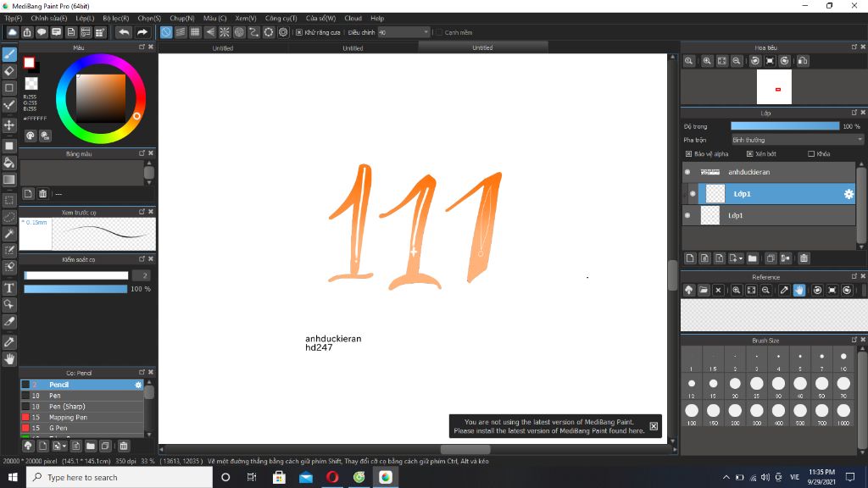Screen dimensions: 868x488
Task: Toggle Cạnh mềm checkbox
Action: (439, 33)
